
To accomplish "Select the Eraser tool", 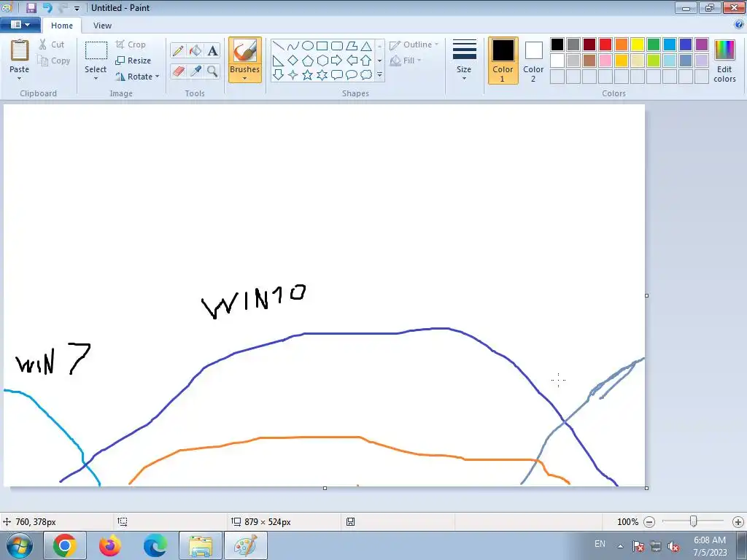I will [178, 71].
